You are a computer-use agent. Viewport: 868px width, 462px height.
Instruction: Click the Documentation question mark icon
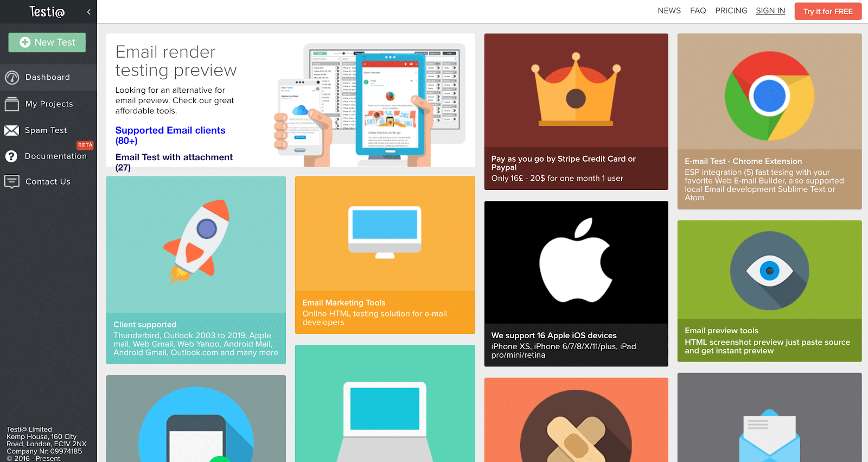pos(11,156)
